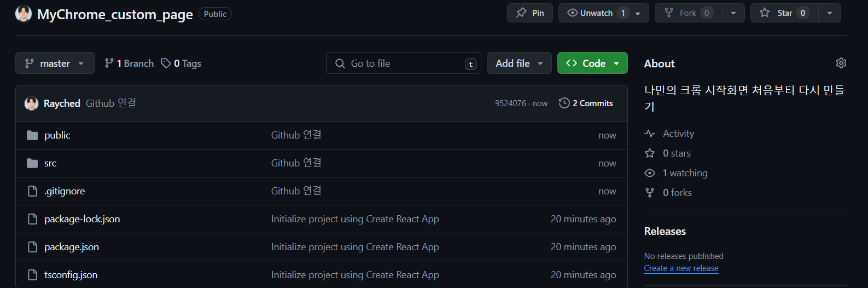Open the master branch selector
Viewport: 868px width, 288px height.
[x=55, y=64]
